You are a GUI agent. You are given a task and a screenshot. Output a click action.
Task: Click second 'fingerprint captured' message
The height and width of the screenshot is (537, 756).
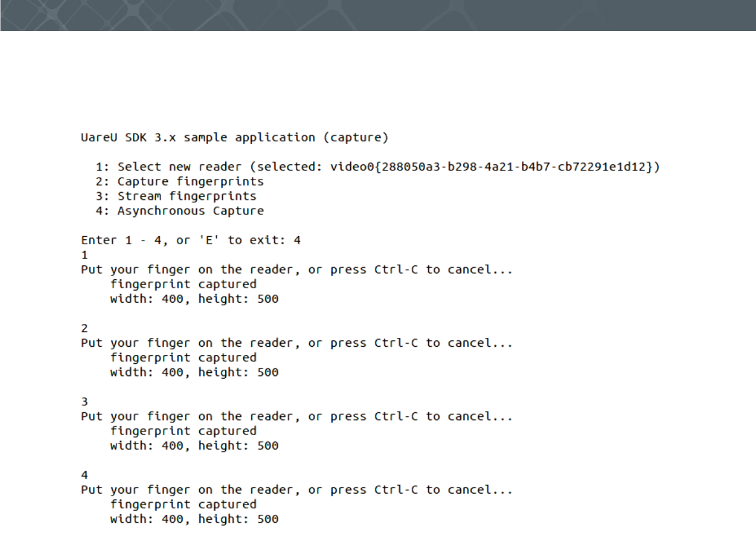click(183, 358)
